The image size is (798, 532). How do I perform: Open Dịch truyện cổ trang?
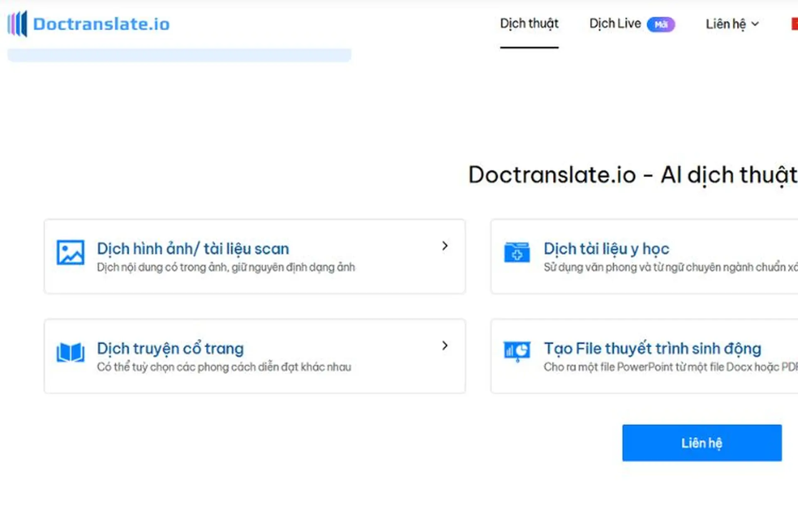170,348
